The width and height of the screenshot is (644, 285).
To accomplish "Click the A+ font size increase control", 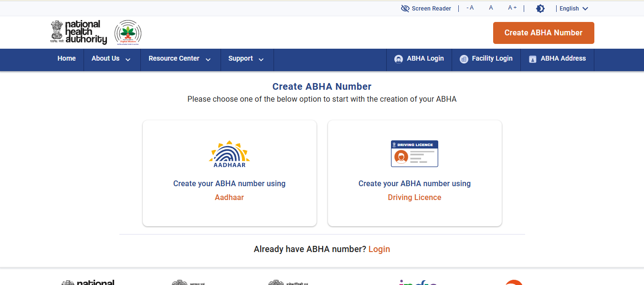I will click(x=512, y=7).
